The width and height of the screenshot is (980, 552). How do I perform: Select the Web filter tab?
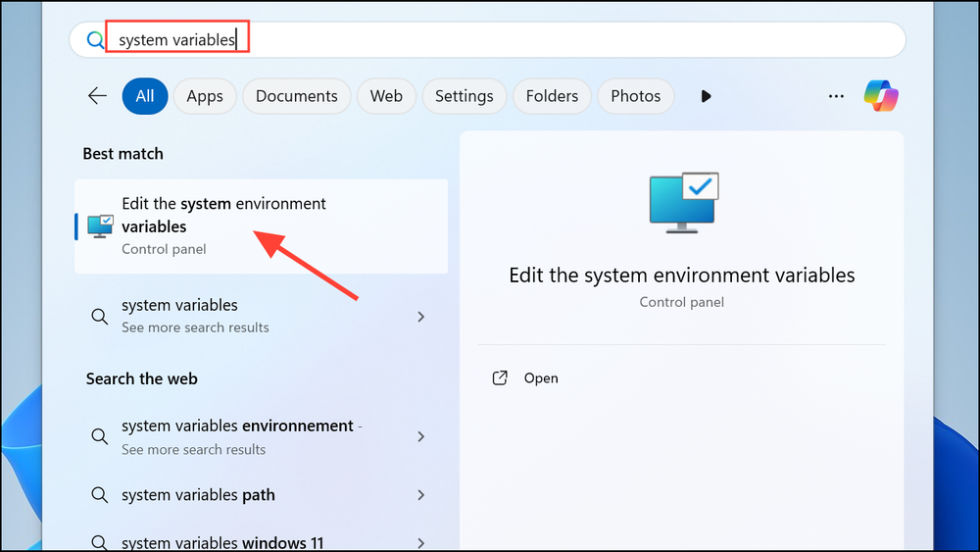click(386, 96)
